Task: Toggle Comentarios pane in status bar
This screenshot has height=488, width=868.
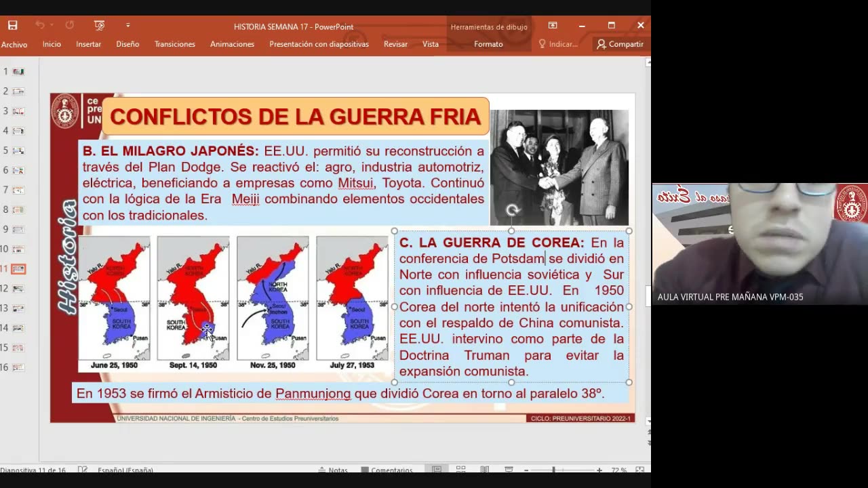Action: 387,470
